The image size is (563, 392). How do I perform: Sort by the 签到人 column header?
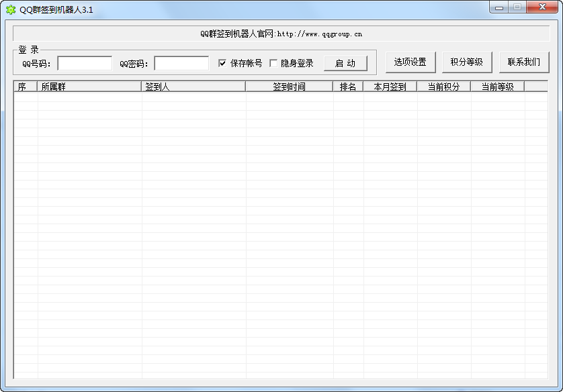[193, 87]
